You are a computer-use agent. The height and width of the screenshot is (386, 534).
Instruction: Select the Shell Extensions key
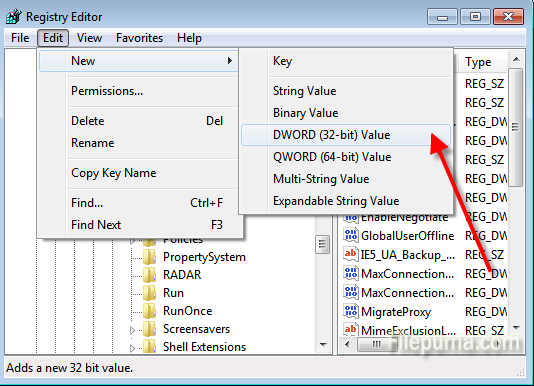204,347
